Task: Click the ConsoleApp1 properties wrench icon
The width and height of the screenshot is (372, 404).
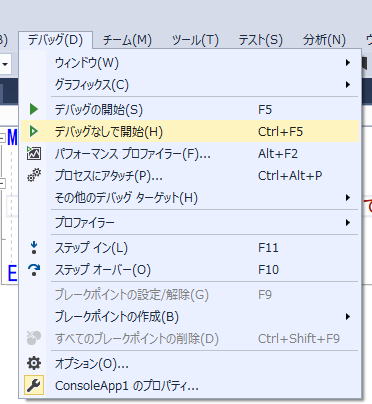Action: (34, 385)
